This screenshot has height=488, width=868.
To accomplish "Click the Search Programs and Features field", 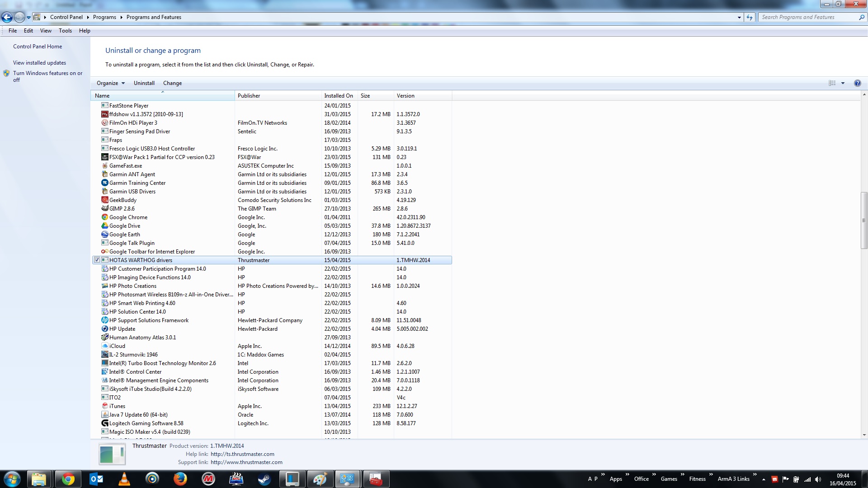I will point(808,17).
